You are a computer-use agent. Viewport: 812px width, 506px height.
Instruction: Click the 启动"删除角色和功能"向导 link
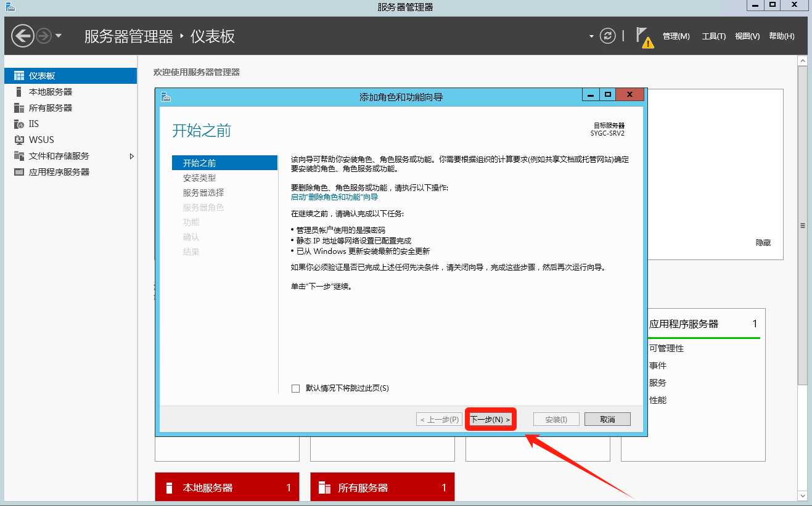coord(334,197)
